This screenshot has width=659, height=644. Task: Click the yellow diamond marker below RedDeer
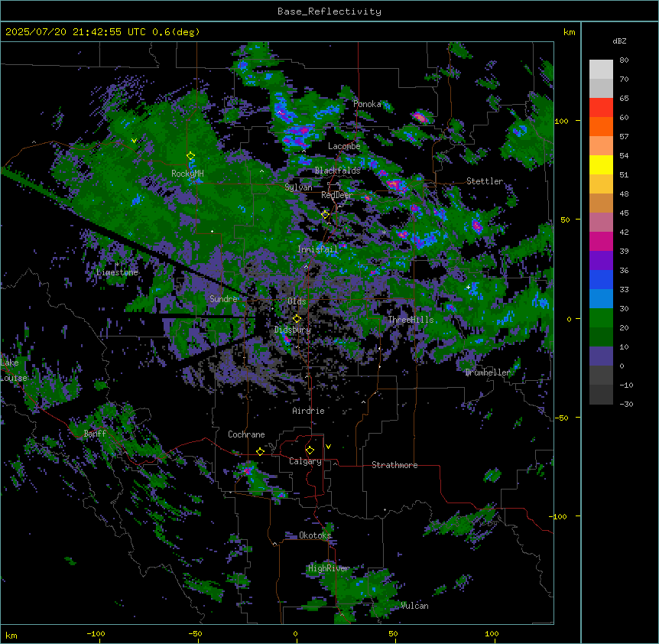click(x=325, y=215)
